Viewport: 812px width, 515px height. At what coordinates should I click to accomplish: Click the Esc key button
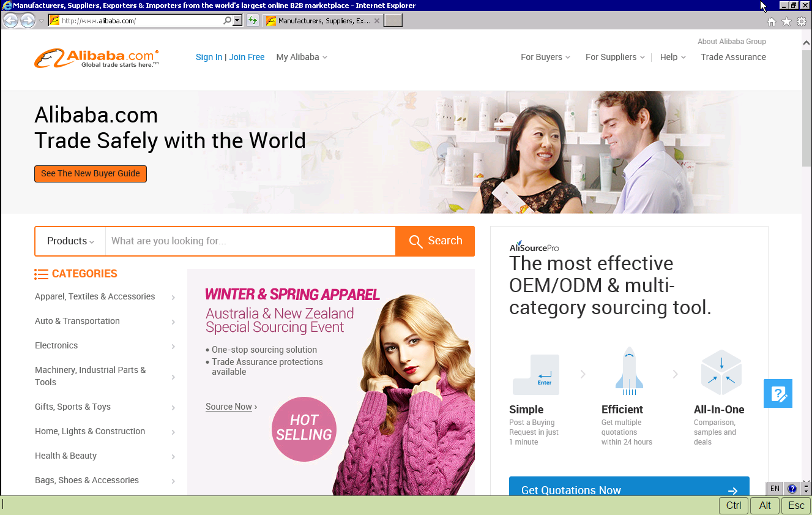(x=796, y=505)
